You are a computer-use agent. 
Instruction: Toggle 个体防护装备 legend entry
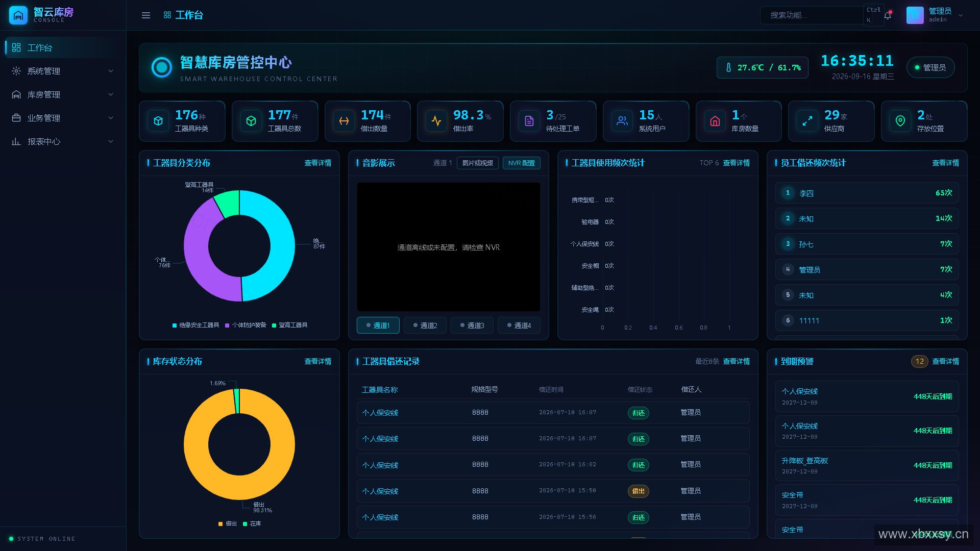coord(246,325)
